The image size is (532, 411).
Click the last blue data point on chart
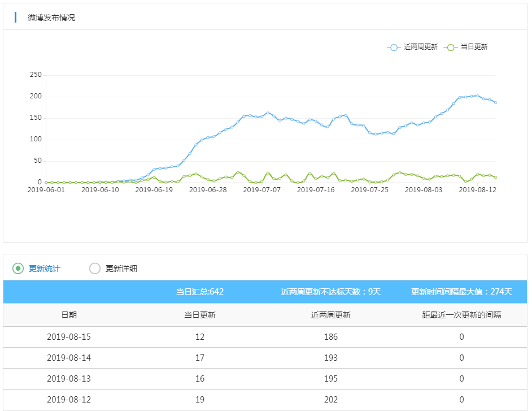click(x=495, y=102)
